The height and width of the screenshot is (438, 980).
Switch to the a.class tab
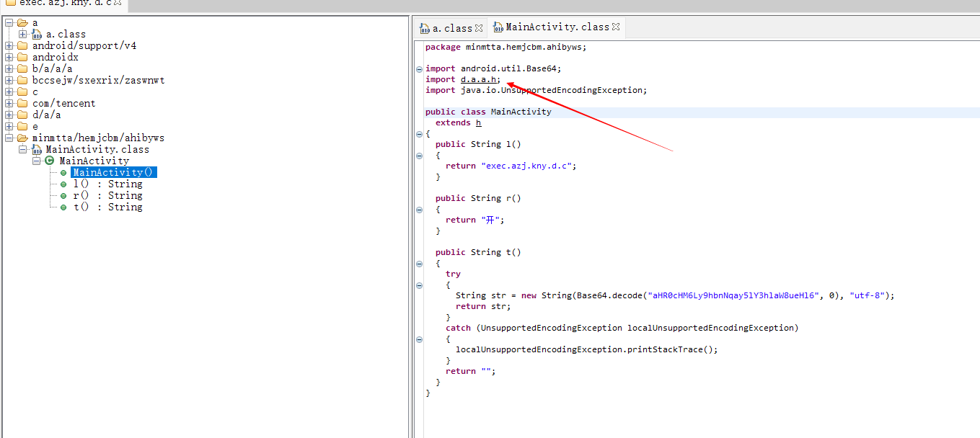tap(451, 28)
